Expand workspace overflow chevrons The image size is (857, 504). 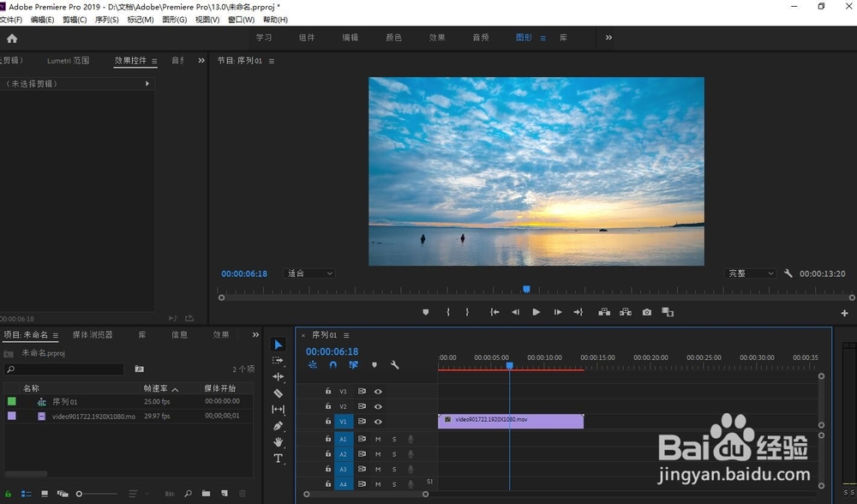pos(608,38)
